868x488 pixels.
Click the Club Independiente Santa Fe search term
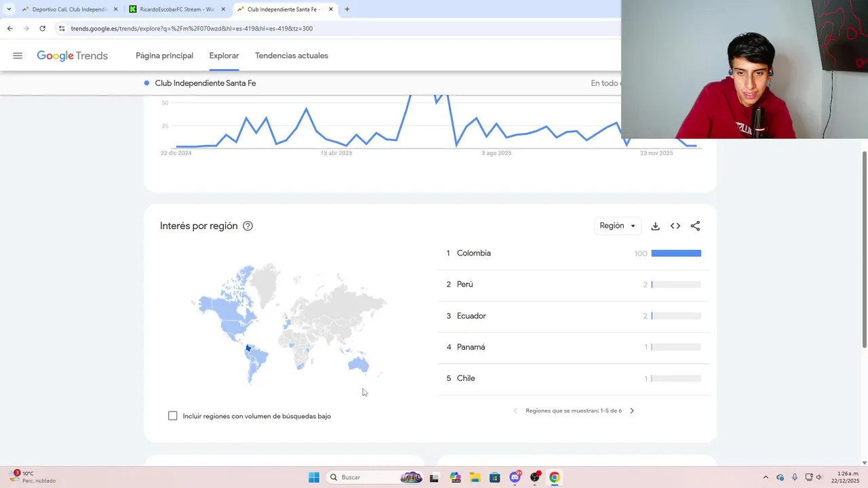[205, 83]
